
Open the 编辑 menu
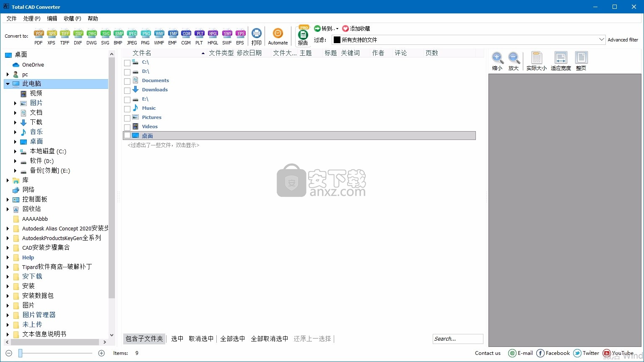[52, 18]
